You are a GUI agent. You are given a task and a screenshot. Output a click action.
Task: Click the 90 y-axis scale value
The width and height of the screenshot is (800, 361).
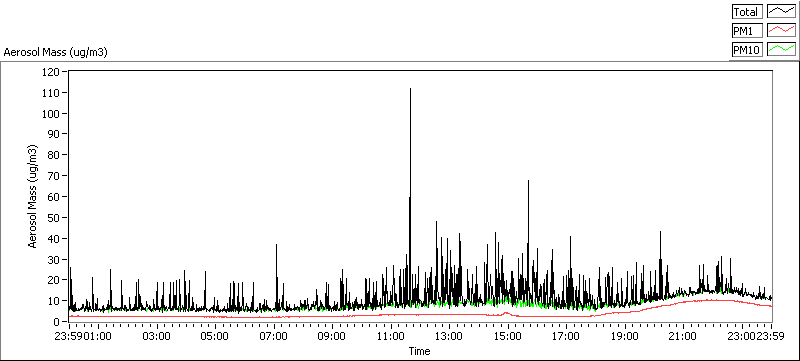tap(54, 134)
